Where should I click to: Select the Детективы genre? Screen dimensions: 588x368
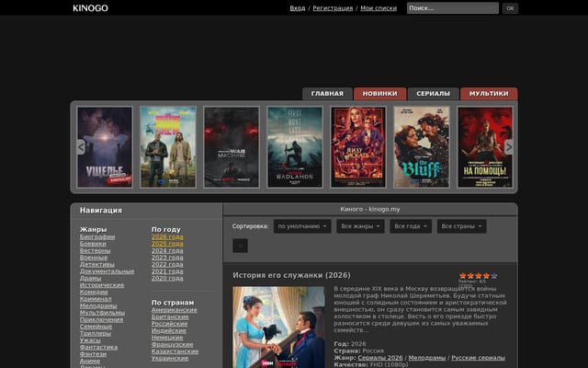97,264
